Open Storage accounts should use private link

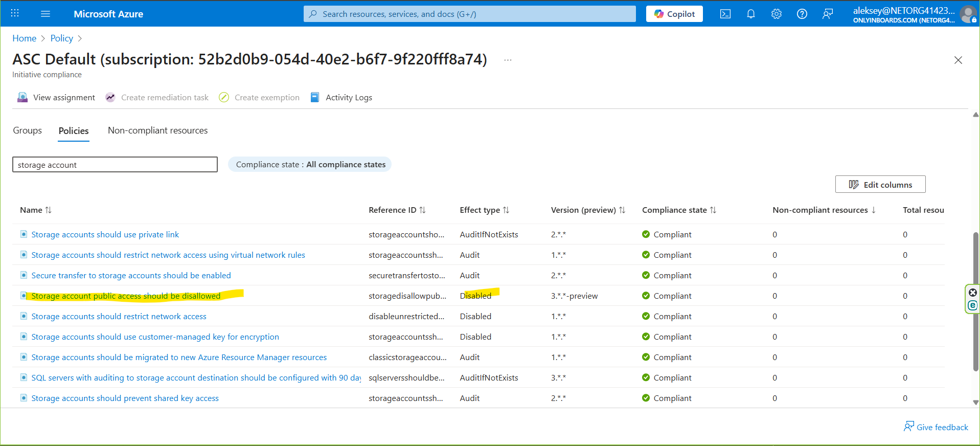point(105,234)
